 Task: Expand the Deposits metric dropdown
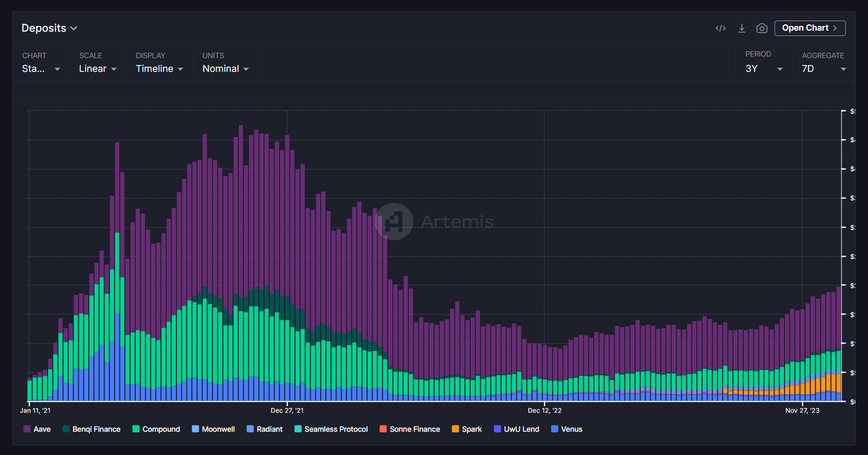coord(49,28)
